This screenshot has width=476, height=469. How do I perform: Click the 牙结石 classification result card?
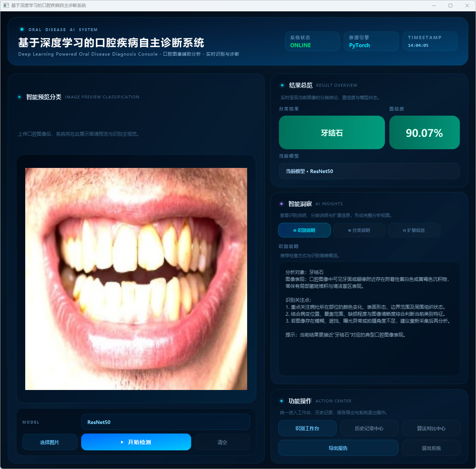(x=332, y=133)
